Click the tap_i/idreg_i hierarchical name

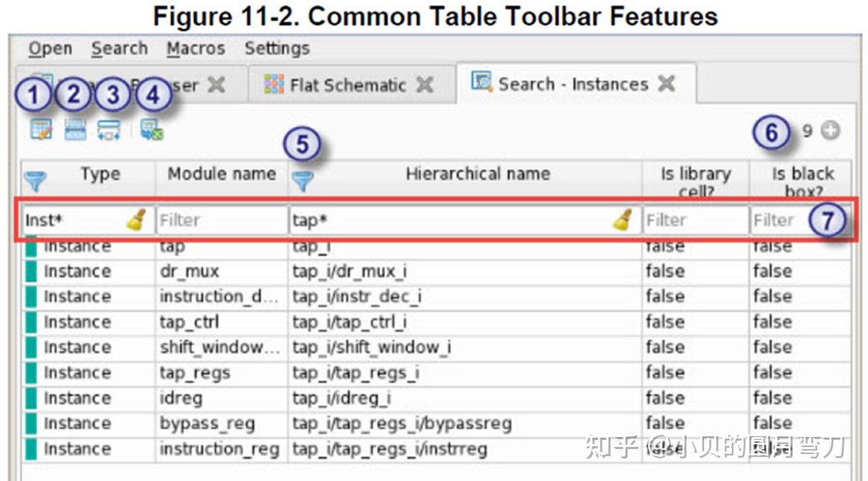pyautogui.click(x=341, y=398)
